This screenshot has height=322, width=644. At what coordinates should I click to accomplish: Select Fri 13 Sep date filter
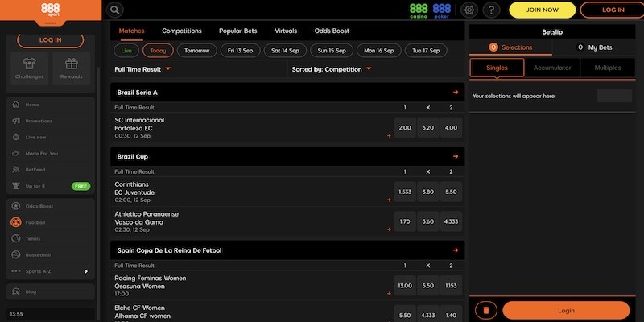click(240, 51)
